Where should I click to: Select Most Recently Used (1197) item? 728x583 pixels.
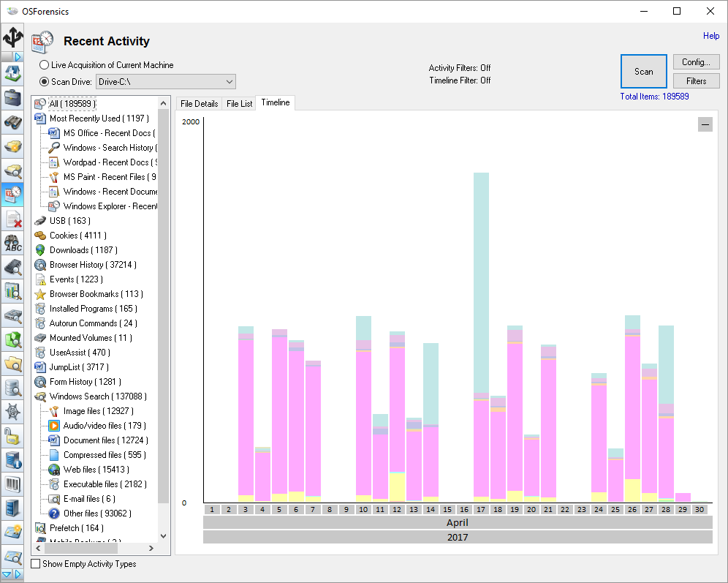pyautogui.click(x=99, y=119)
